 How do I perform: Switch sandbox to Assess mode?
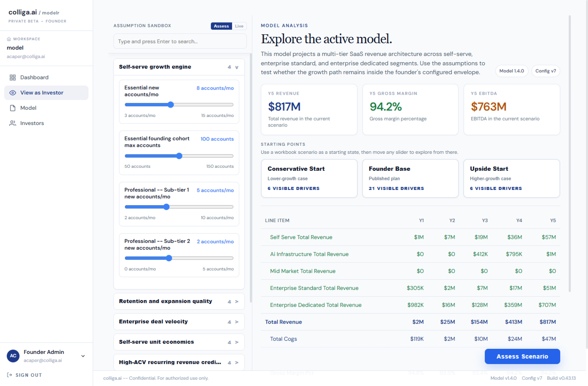pos(221,26)
